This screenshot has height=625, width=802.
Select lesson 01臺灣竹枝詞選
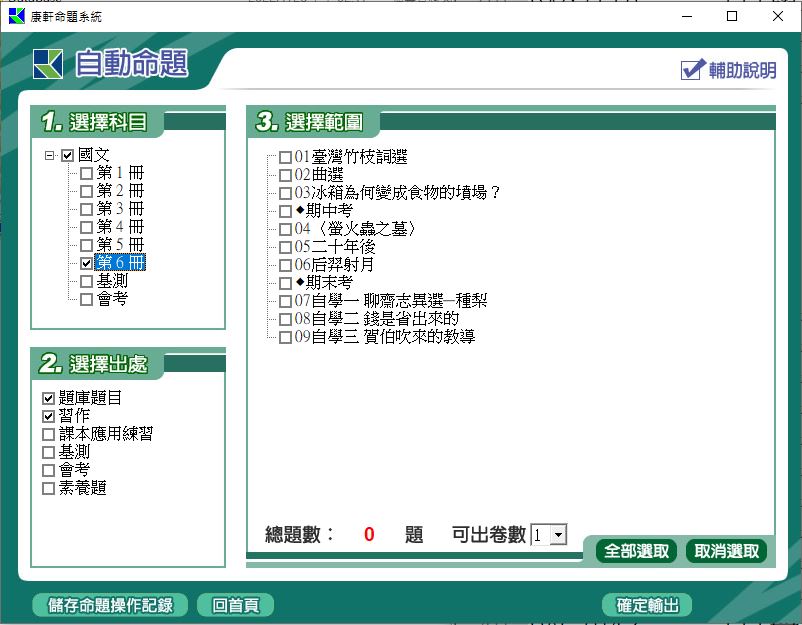coord(286,157)
